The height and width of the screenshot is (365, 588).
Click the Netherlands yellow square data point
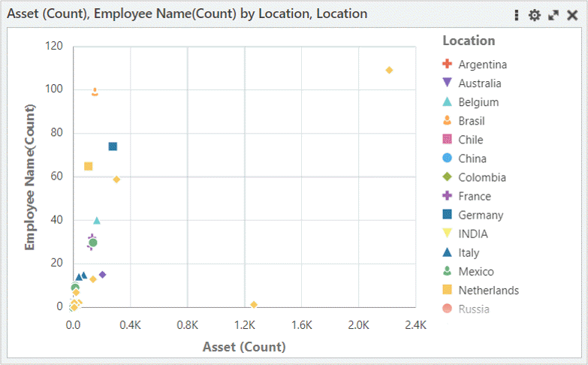pyautogui.click(x=89, y=166)
